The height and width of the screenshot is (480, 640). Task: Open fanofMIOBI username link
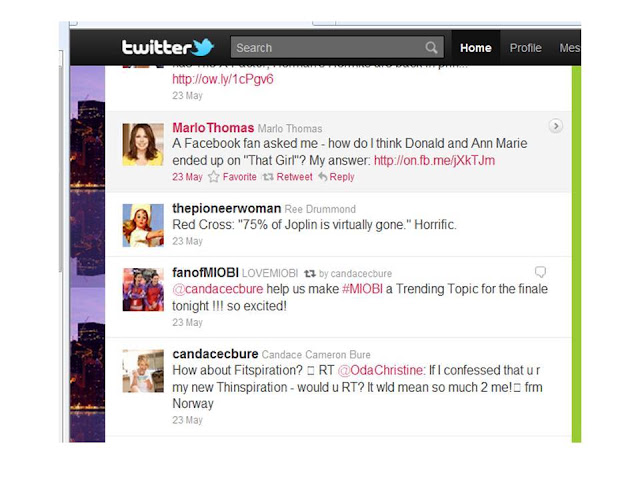pyautogui.click(x=205, y=272)
